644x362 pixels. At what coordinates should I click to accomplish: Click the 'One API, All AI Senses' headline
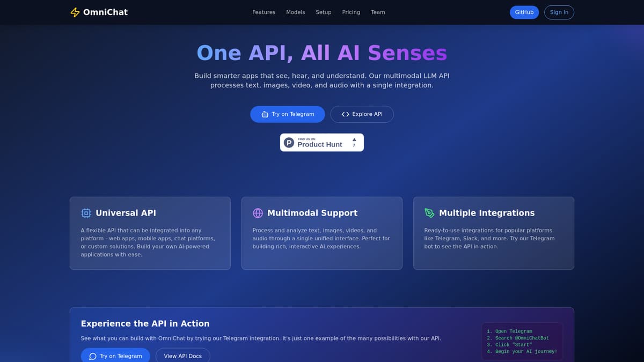[x=322, y=53]
